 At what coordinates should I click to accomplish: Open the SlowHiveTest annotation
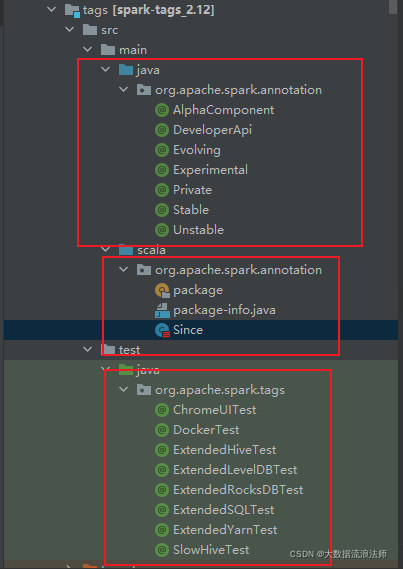tap(211, 550)
